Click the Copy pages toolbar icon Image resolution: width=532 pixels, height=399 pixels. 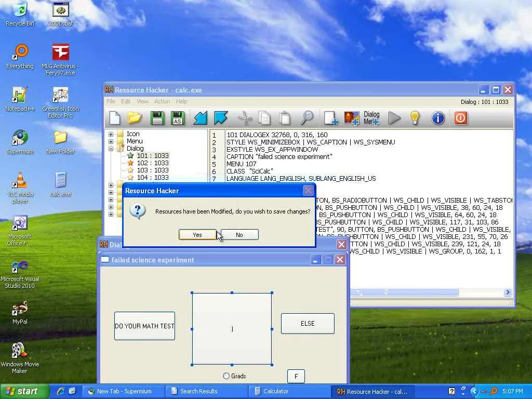click(x=264, y=118)
